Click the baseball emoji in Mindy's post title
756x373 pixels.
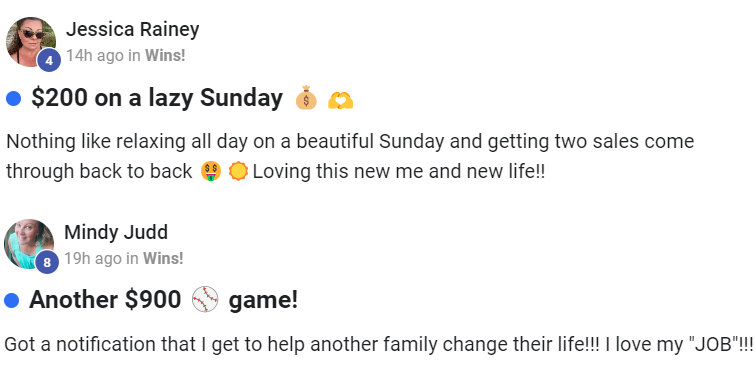(x=205, y=300)
